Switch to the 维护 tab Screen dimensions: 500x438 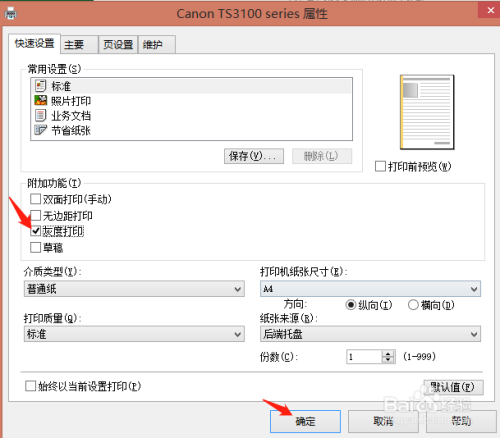coord(157,44)
